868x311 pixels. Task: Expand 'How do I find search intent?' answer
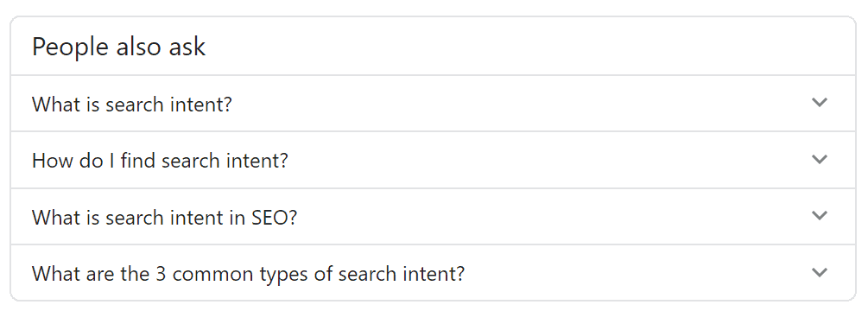[433, 160]
